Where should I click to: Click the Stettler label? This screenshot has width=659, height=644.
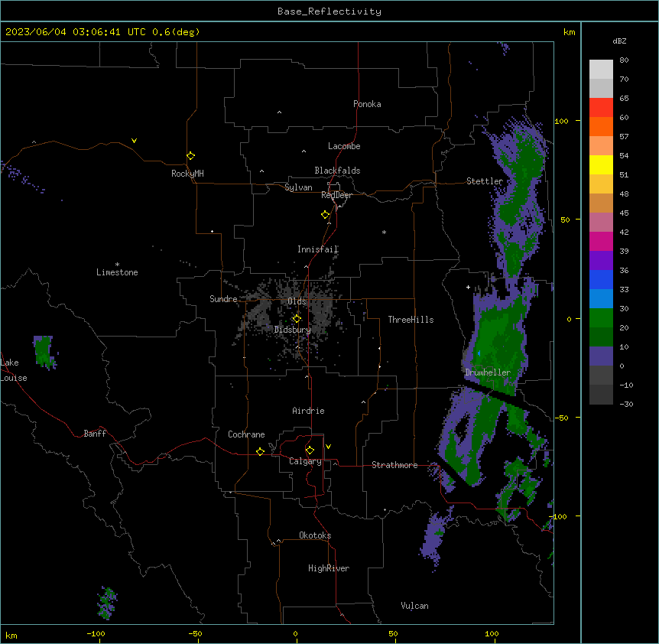coord(485,181)
